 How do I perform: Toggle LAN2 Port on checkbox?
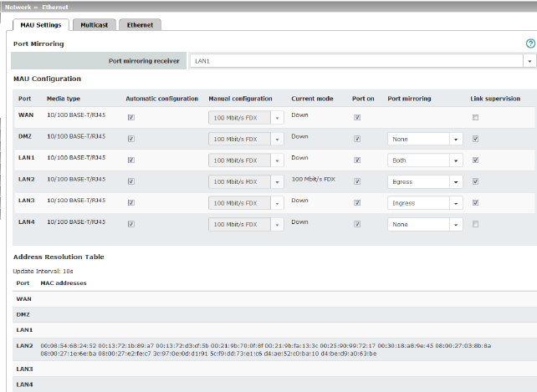tap(357, 181)
